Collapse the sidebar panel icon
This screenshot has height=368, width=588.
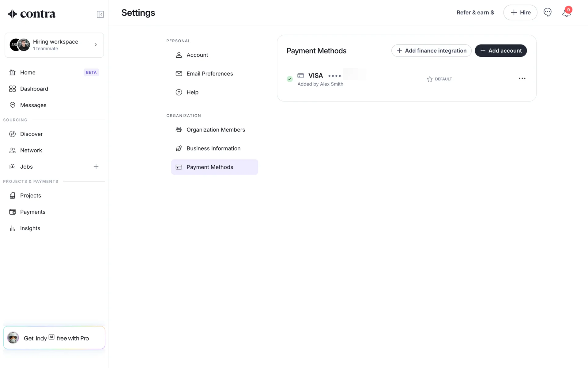[100, 14]
